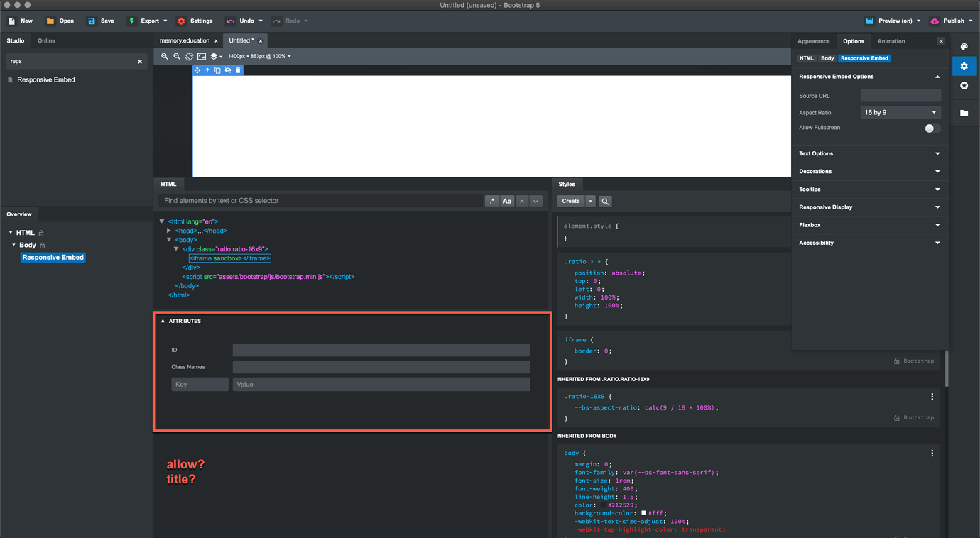980x538 pixels.
Task: Publish the project
Action: (x=953, y=21)
